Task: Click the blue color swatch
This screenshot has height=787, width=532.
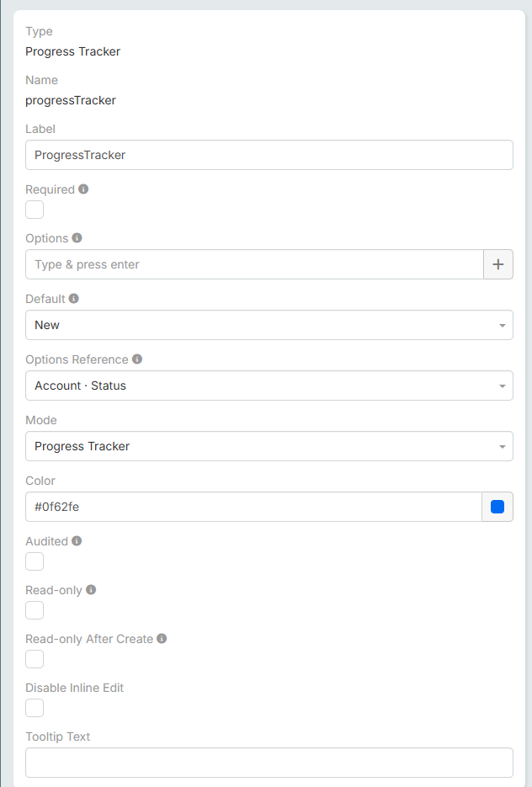Action: point(497,507)
